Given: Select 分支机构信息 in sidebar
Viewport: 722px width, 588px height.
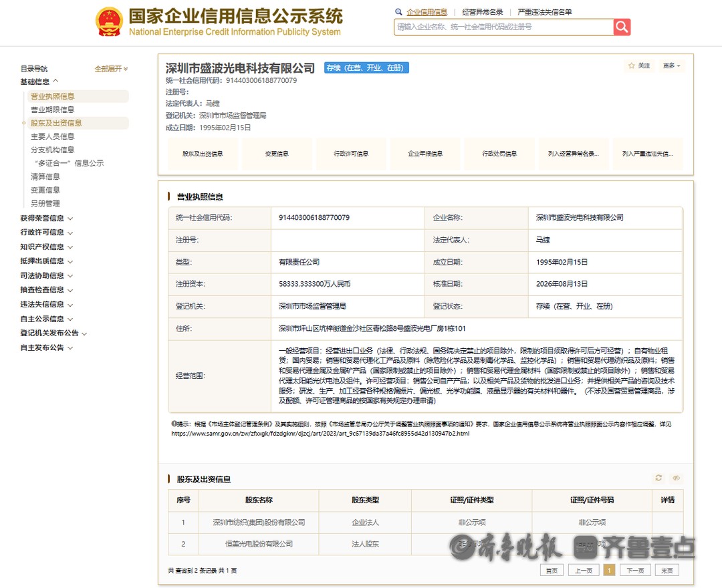Looking at the screenshot, I should coord(53,150).
